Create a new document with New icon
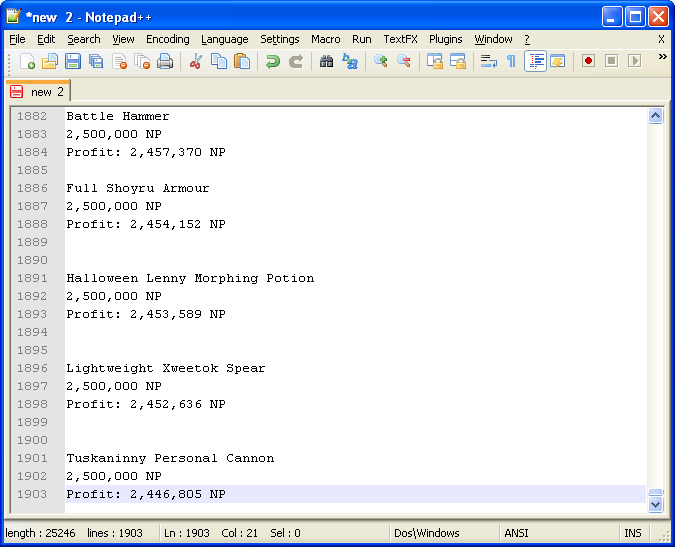 pos(27,61)
